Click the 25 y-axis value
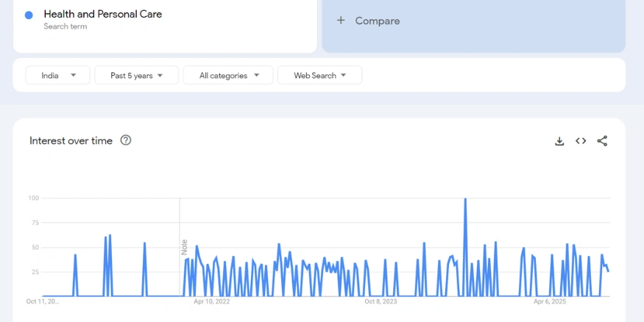 [x=35, y=272]
